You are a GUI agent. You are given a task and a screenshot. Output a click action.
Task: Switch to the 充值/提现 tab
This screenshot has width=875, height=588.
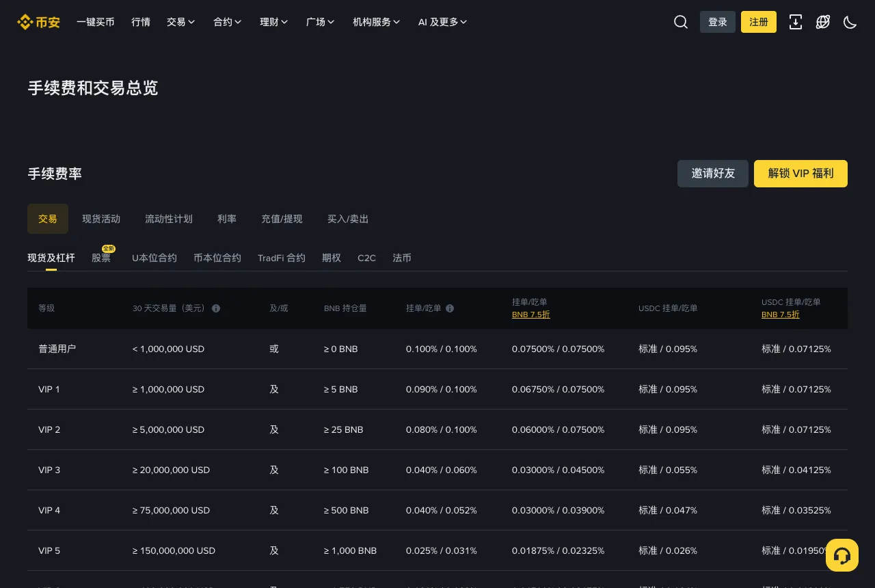coord(282,219)
